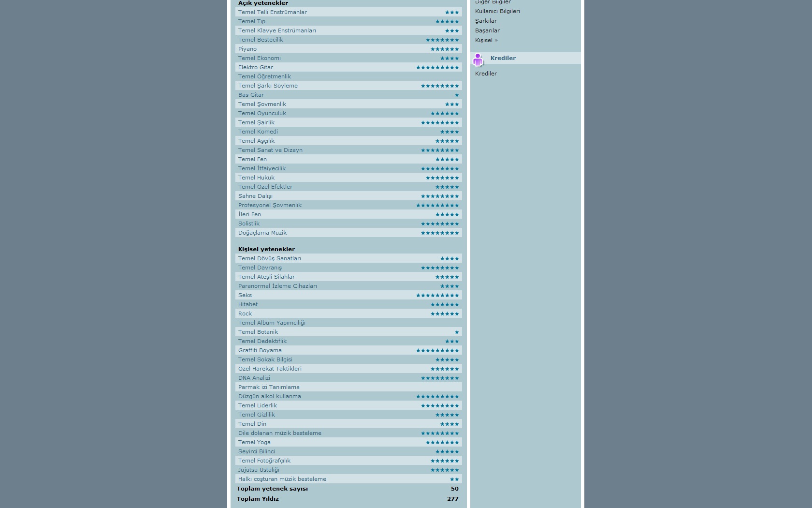
Task: Select Temel Gizlilik skill
Action: 256,415
